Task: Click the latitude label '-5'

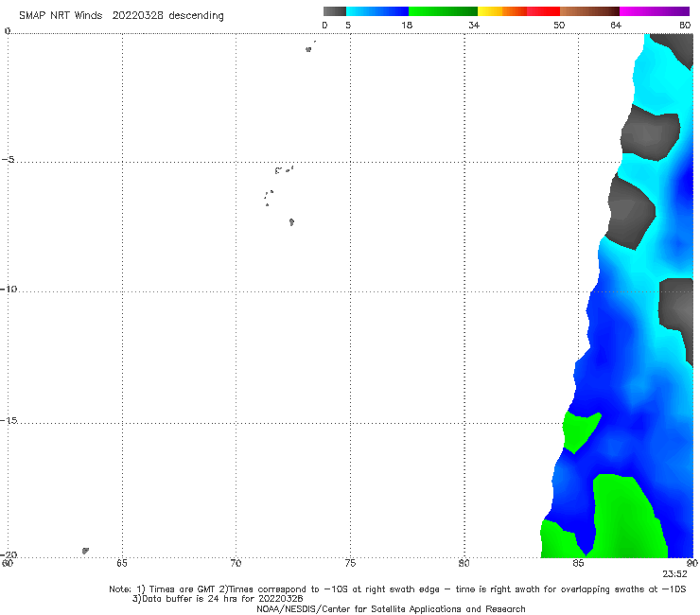Action: (x=9, y=160)
